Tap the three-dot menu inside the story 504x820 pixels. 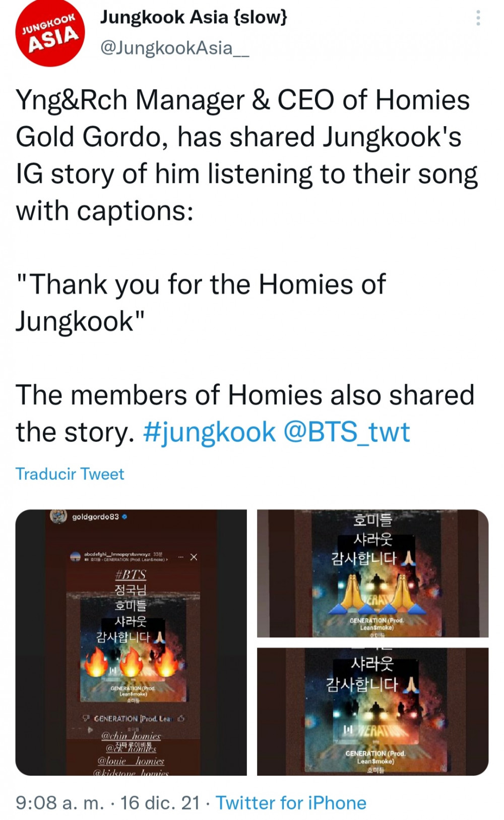(180, 557)
